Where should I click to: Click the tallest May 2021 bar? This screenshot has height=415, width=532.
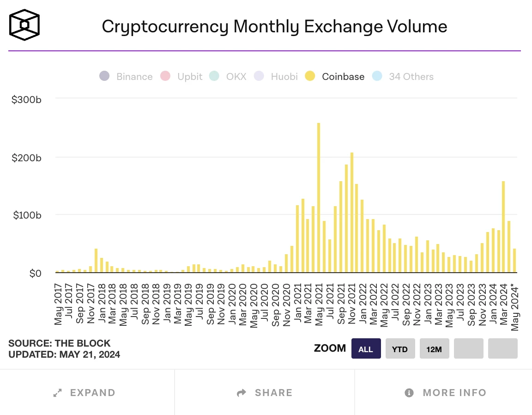point(319,198)
